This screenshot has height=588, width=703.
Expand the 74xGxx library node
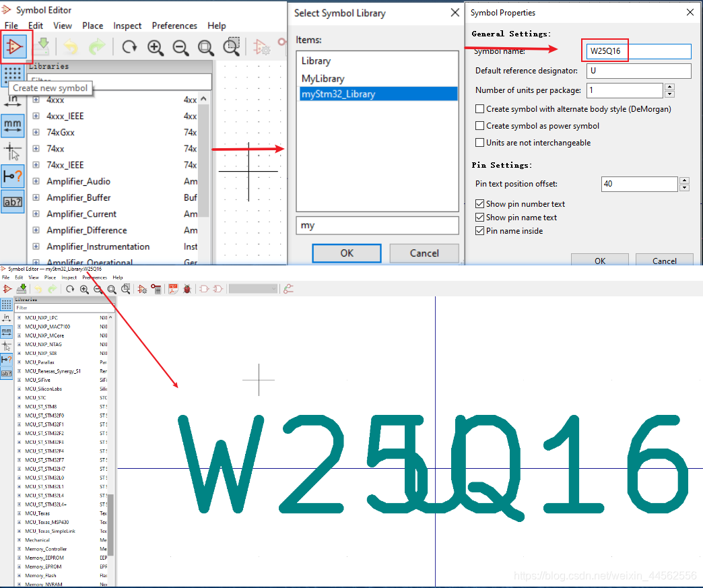click(x=36, y=132)
